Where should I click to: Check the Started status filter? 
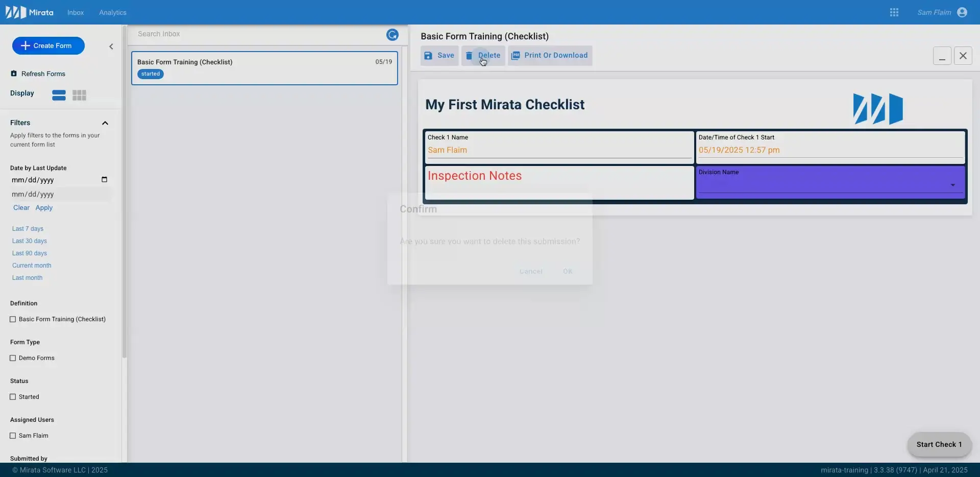(x=13, y=397)
